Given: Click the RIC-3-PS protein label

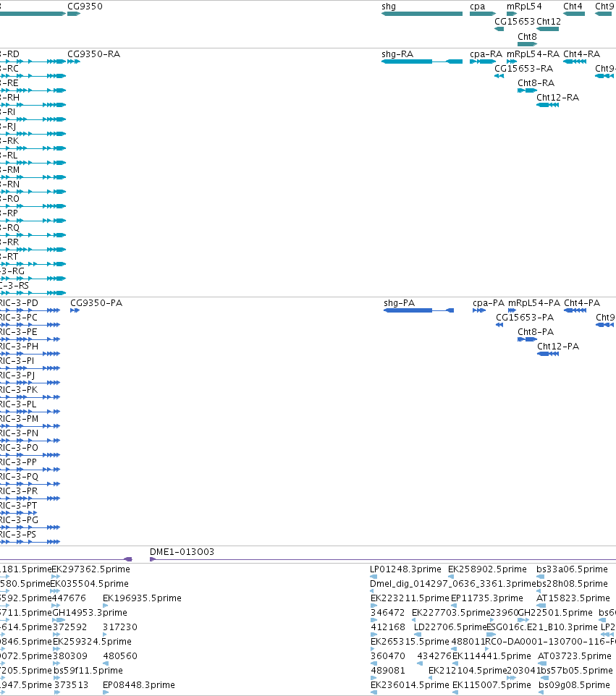Looking at the screenshot, I should (x=18, y=534).
